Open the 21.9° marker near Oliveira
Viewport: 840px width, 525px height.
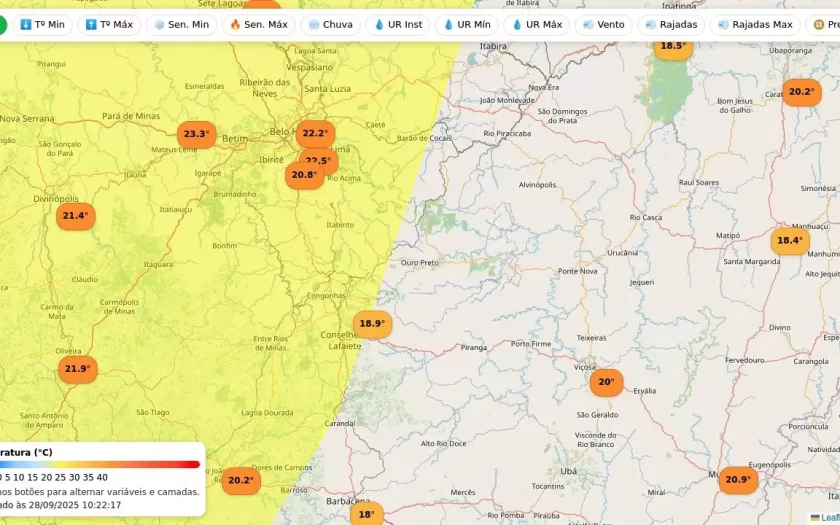point(77,369)
